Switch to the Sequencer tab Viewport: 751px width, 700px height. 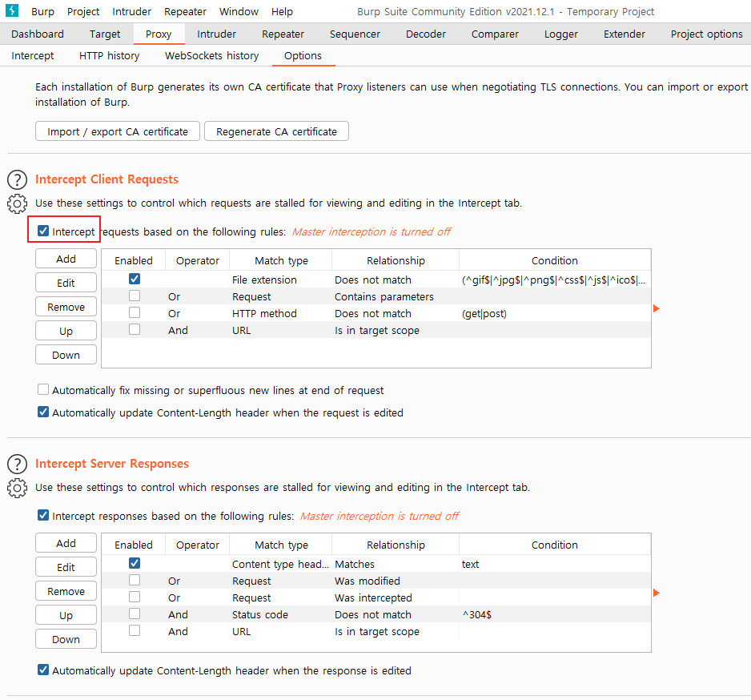[355, 34]
